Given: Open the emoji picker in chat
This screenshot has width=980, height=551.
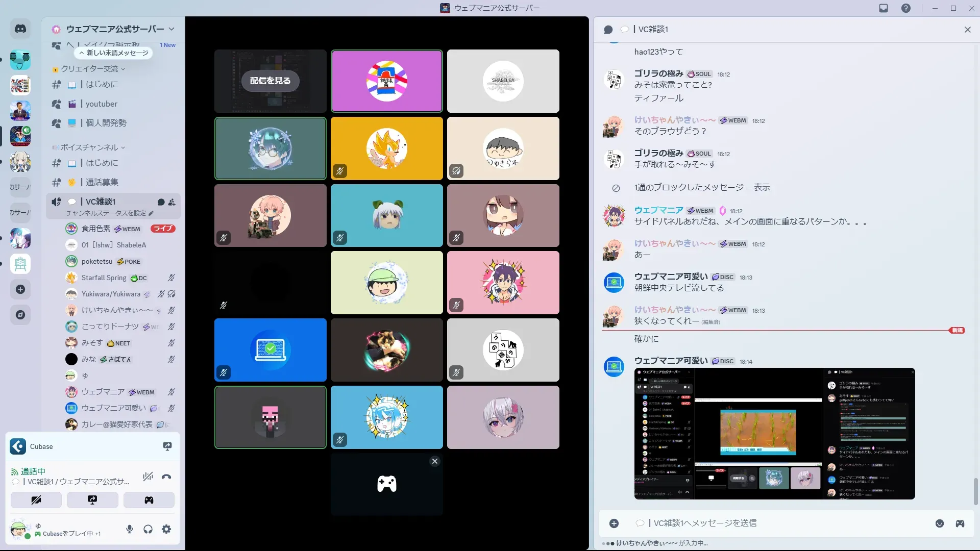Looking at the screenshot, I should pyautogui.click(x=940, y=523).
